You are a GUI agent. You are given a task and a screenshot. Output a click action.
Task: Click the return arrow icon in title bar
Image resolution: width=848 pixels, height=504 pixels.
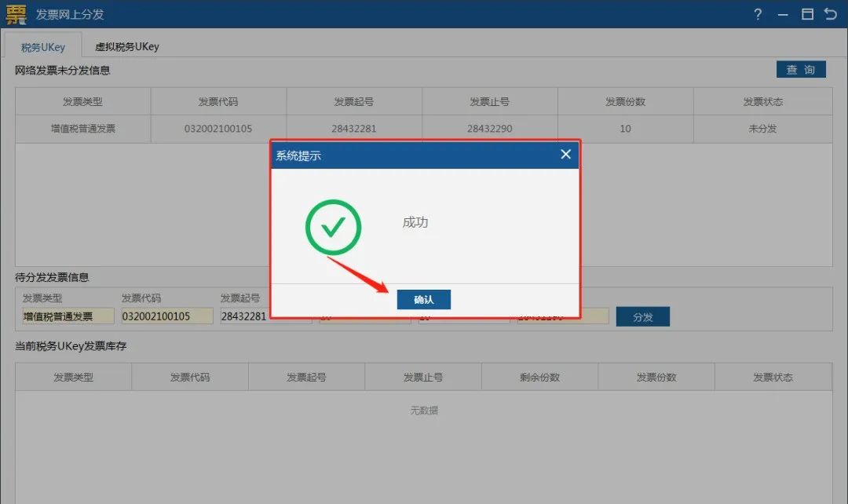coord(831,14)
